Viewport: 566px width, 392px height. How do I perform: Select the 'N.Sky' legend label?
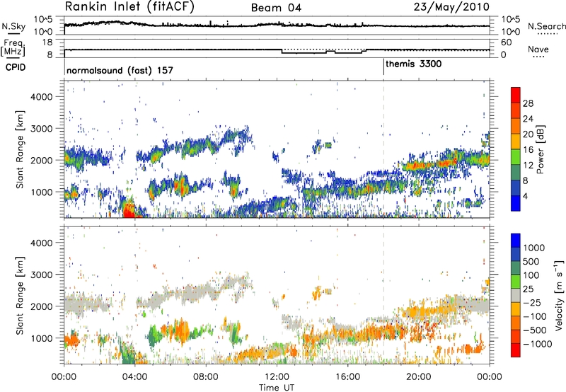click(x=13, y=26)
